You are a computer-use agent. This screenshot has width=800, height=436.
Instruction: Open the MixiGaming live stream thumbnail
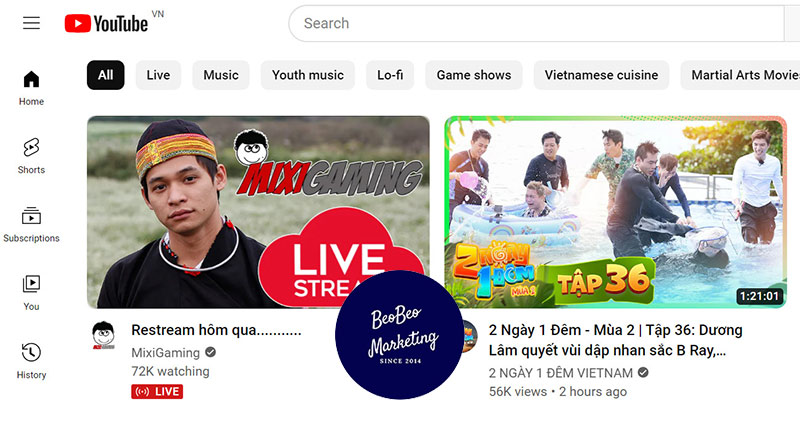[258, 211]
